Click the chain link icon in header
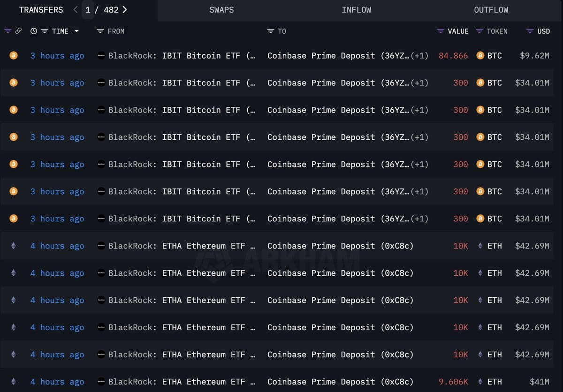 (18, 31)
